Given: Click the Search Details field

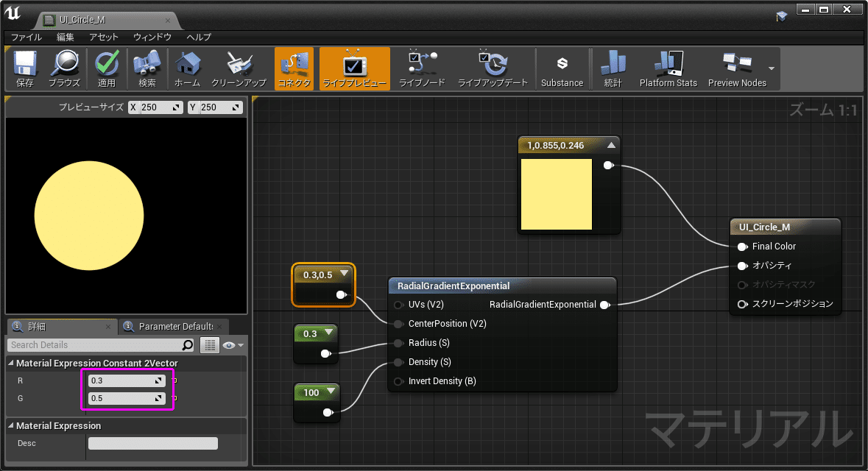Looking at the screenshot, I should coord(102,345).
